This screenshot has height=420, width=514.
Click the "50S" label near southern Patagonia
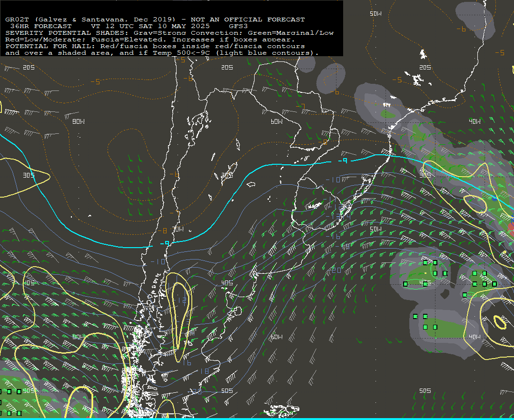pyautogui.click(x=227, y=391)
